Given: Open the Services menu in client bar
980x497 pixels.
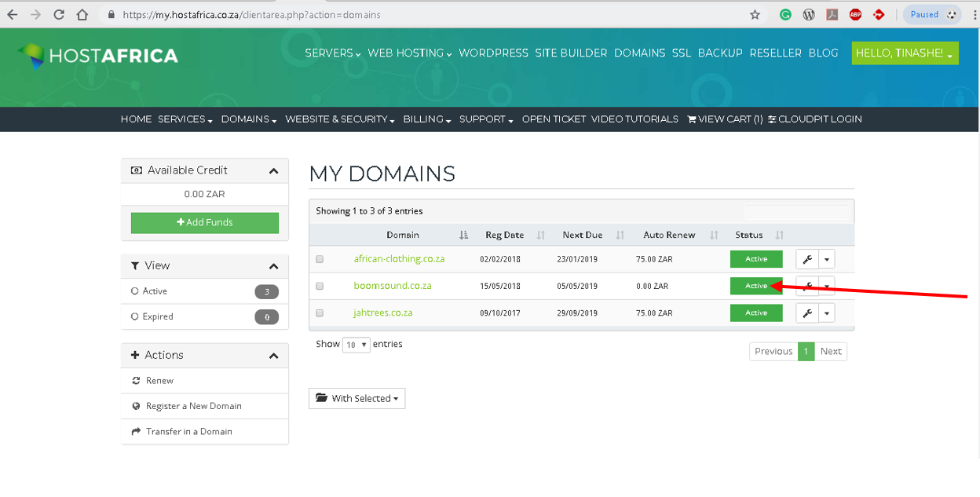Looking at the screenshot, I should 185,119.
